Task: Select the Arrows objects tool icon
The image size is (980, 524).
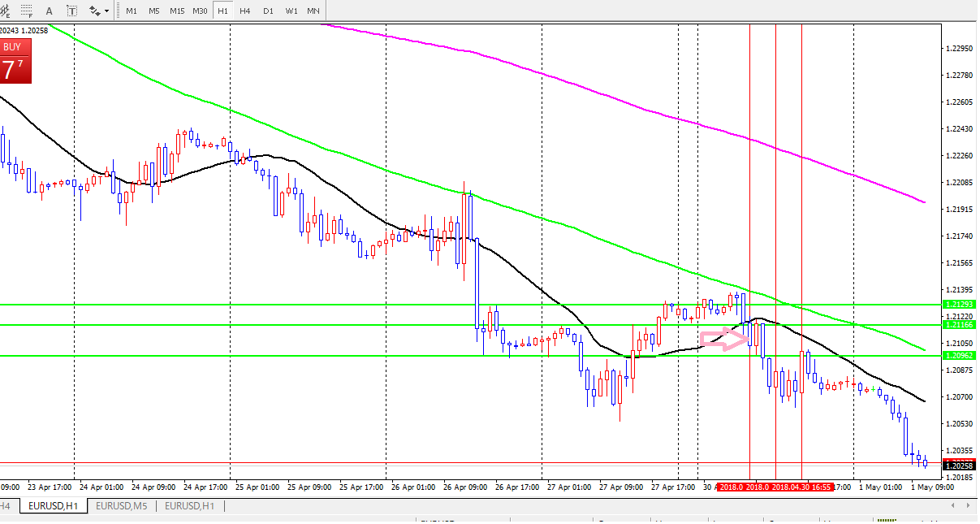Action: click(95, 11)
